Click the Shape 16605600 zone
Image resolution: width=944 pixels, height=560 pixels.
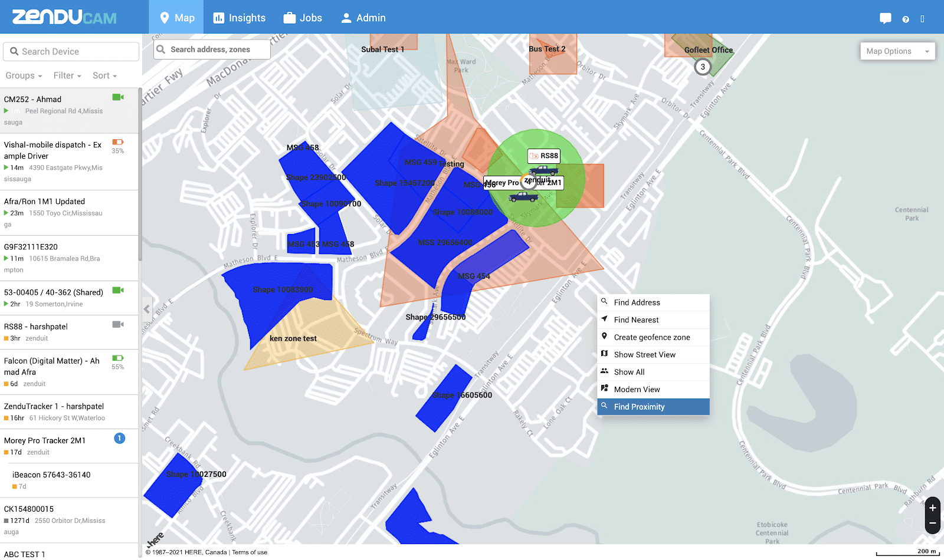point(443,398)
